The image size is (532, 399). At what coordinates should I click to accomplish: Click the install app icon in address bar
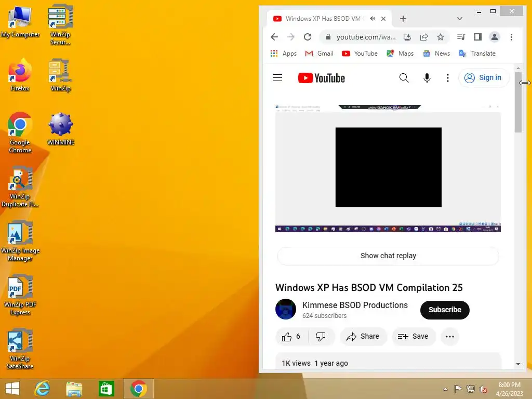tap(407, 37)
